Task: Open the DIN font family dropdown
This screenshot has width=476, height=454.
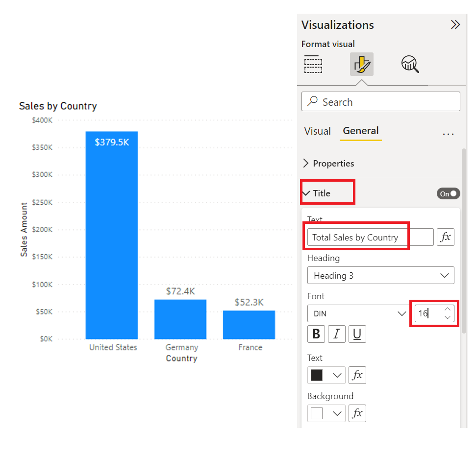Action: (x=359, y=313)
